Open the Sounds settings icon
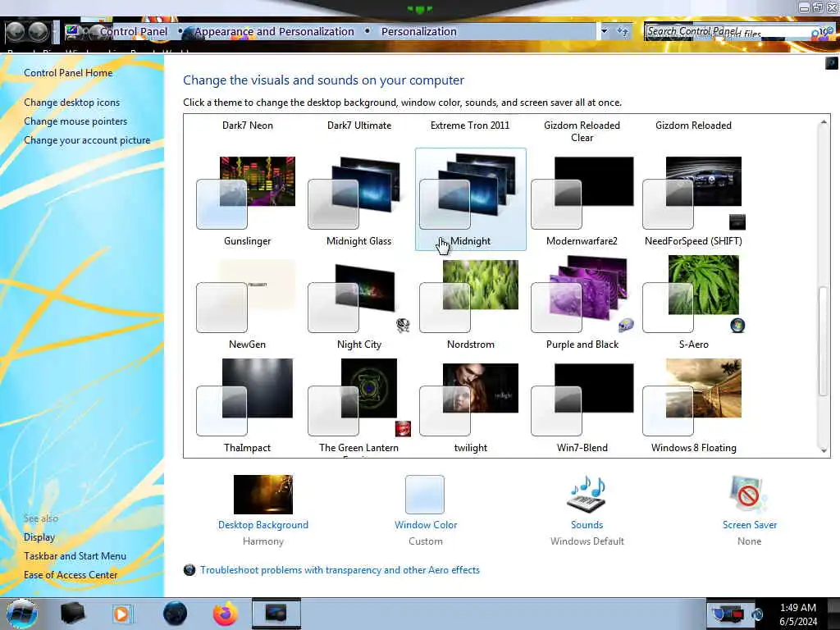The width and height of the screenshot is (840, 630). [587, 495]
